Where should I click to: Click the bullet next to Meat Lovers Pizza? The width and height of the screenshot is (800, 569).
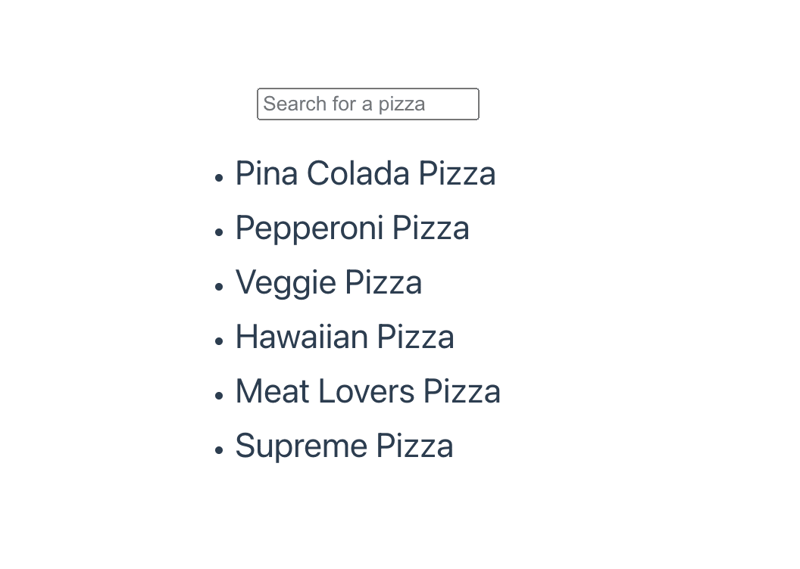click(219, 394)
